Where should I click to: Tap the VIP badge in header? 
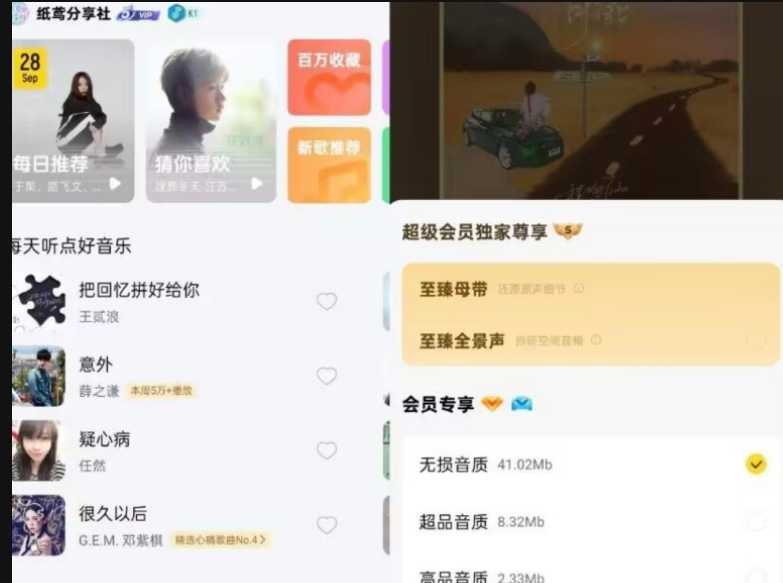(x=138, y=14)
